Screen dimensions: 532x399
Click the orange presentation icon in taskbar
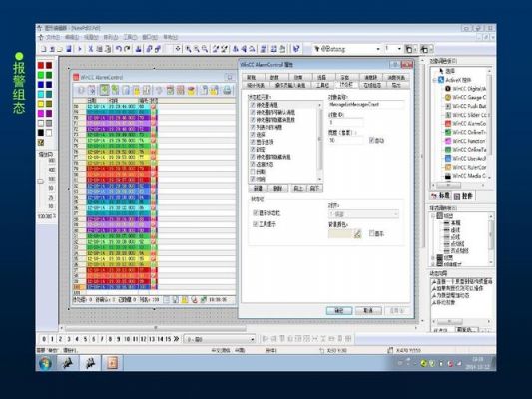(x=112, y=363)
